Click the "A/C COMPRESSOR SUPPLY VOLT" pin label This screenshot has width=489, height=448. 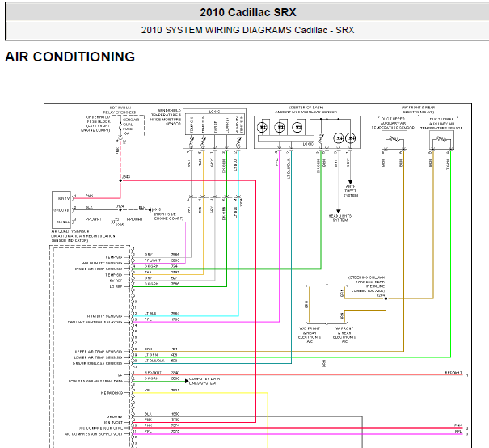pyautogui.click(x=94, y=434)
